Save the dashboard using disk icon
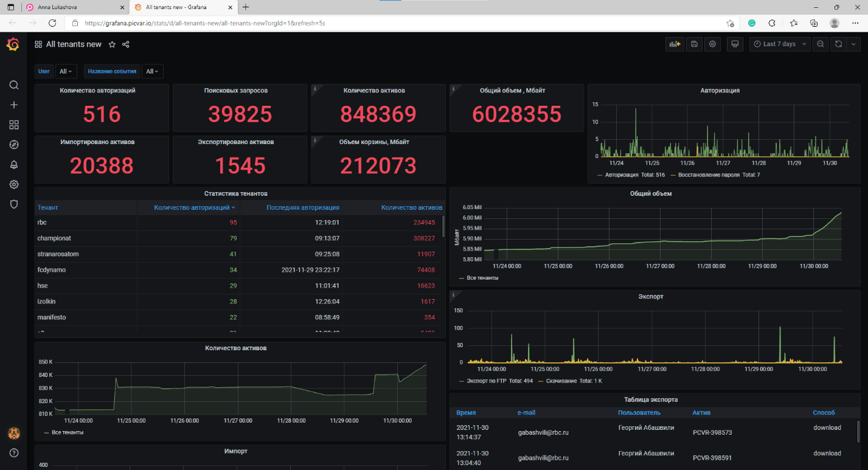 694,44
